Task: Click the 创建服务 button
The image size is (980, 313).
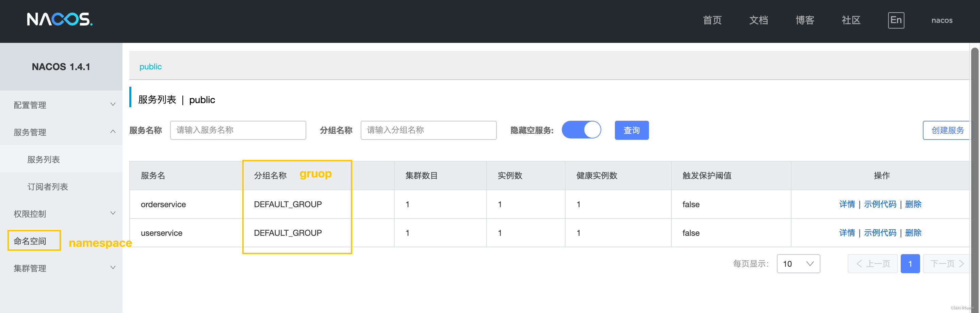Action: click(947, 130)
